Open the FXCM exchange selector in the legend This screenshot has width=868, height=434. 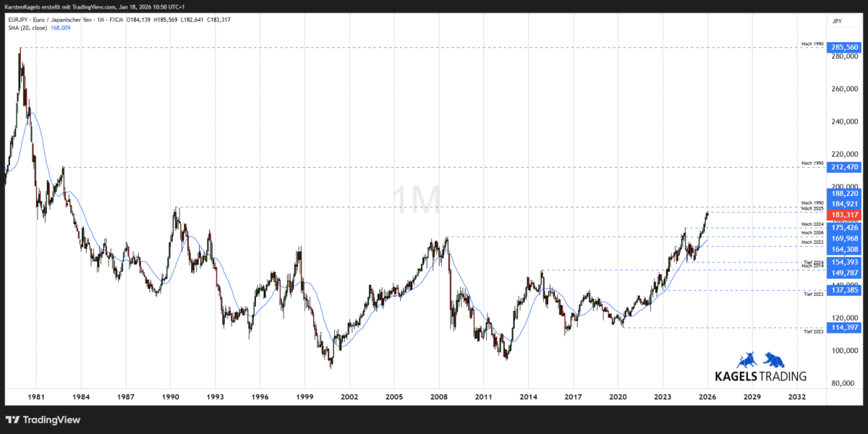click(x=116, y=20)
